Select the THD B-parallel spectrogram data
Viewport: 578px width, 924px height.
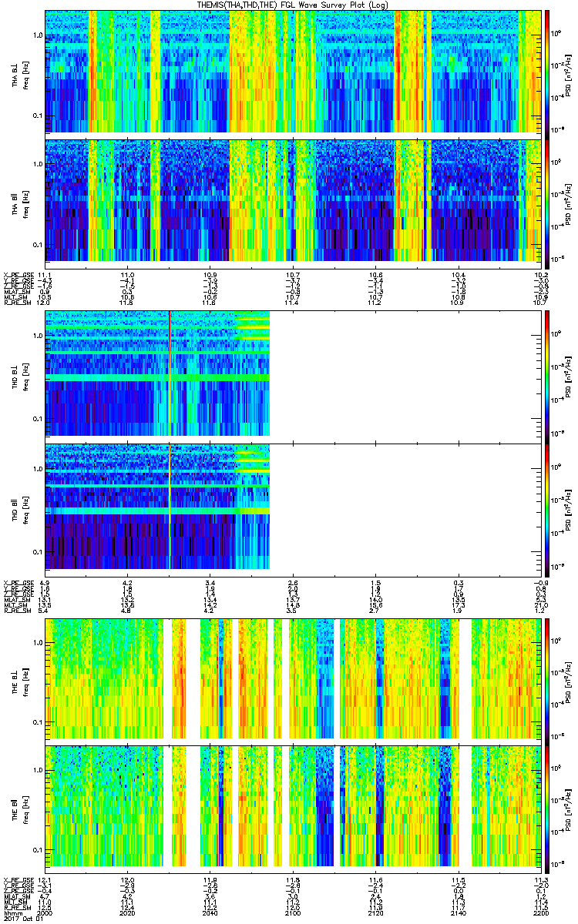pos(157,507)
